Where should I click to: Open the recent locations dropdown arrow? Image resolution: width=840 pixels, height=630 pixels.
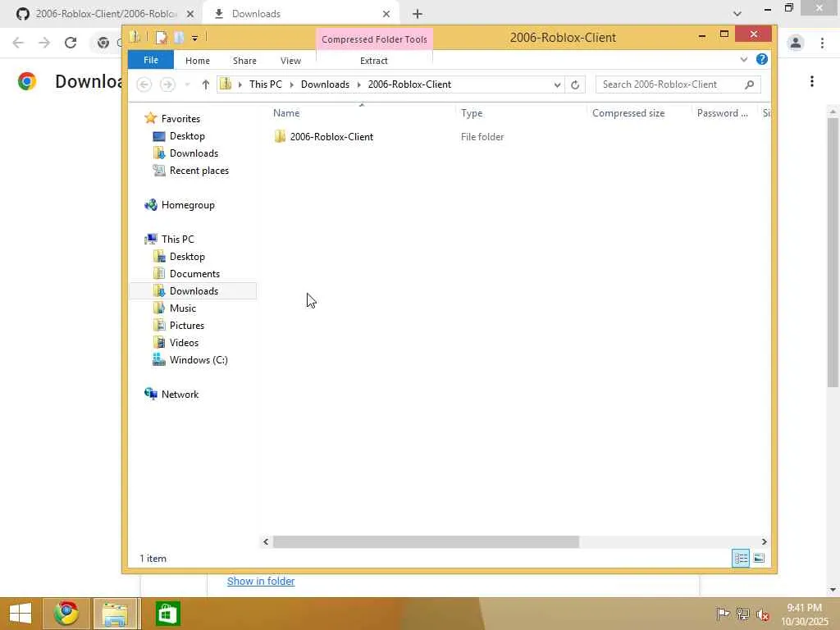(x=187, y=84)
